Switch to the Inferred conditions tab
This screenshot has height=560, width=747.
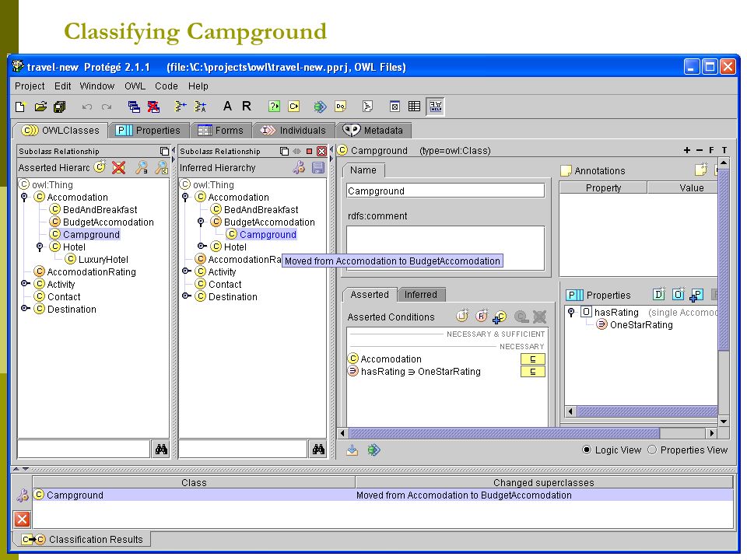[421, 295]
